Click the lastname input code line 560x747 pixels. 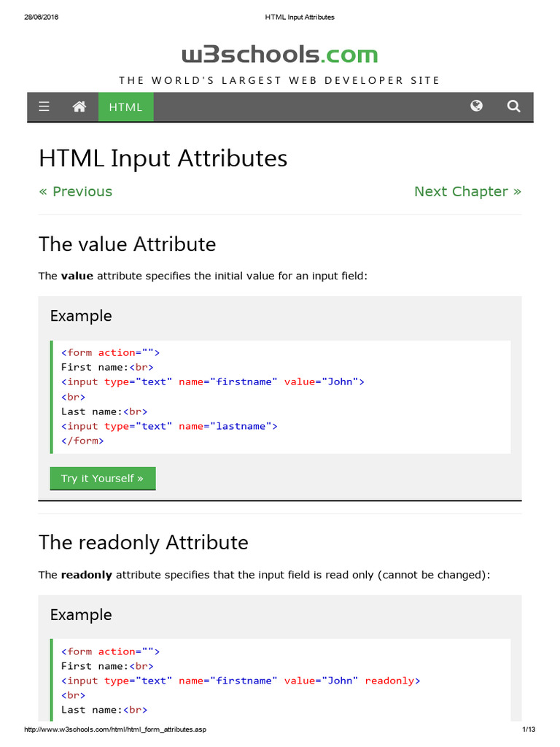169,426
